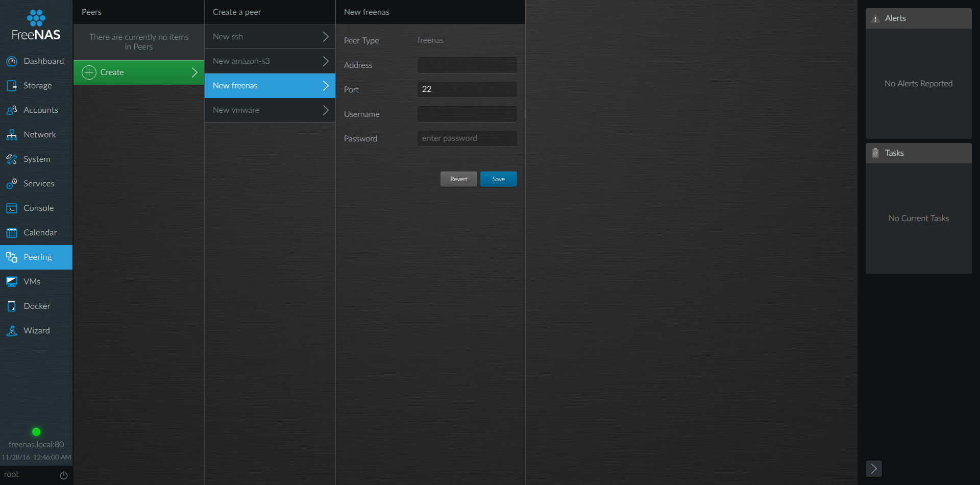This screenshot has width=980, height=485.
Task: Open the Accounts section
Action: (36, 110)
